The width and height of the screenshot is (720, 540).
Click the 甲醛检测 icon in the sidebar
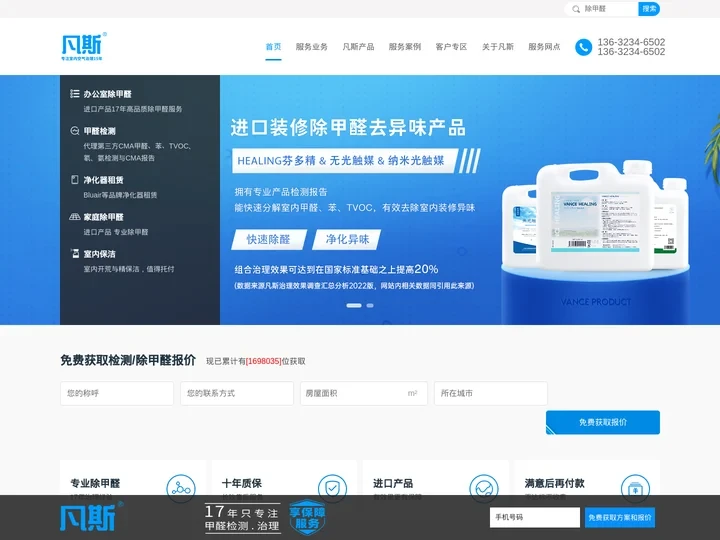point(74,131)
